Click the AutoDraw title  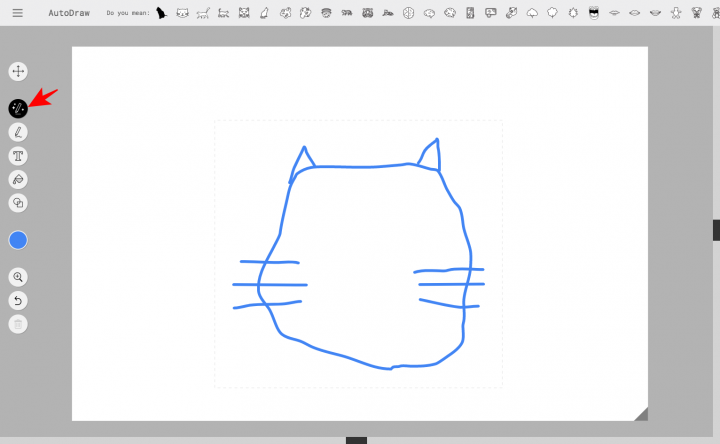[68, 13]
